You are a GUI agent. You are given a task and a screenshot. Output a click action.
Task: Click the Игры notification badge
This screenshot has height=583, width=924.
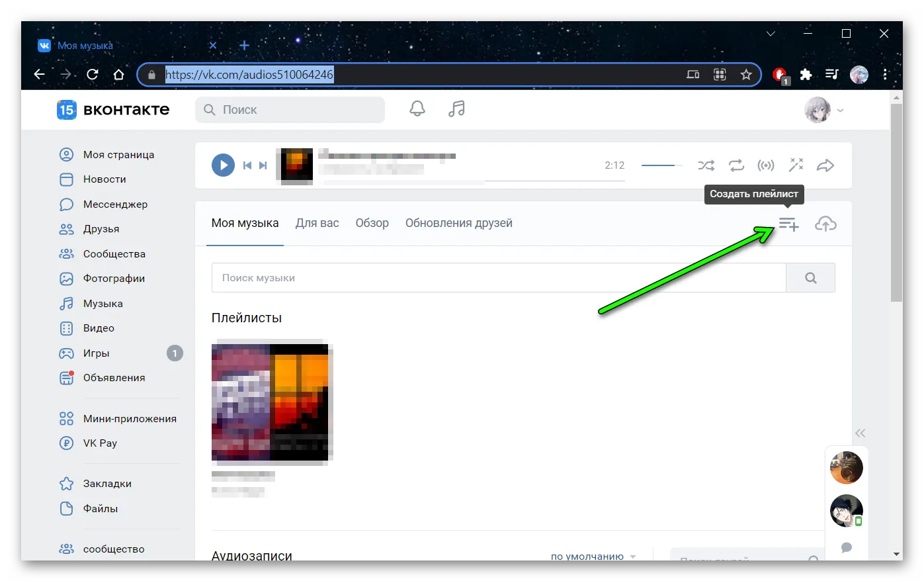point(175,353)
